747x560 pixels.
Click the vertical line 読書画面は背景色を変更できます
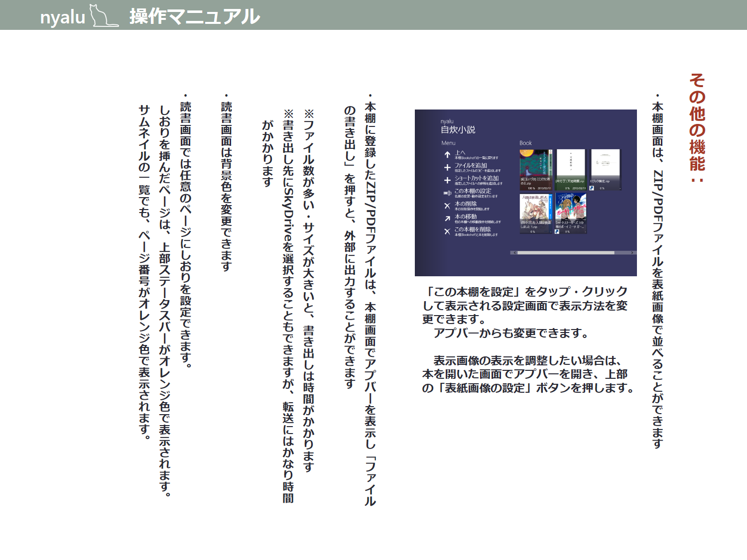coord(226,182)
